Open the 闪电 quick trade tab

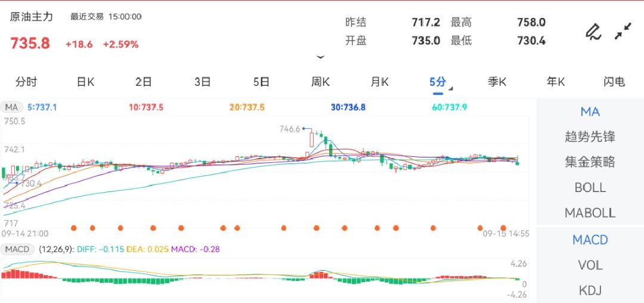(x=614, y=82)
